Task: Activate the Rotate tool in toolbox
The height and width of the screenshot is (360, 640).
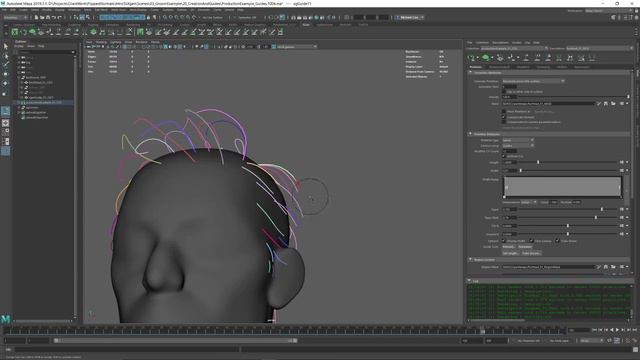Action: pyautogui.click(x=6, y=84)
